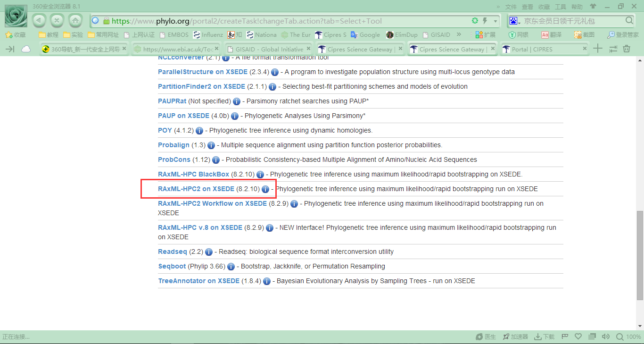
Task: Open the ElimDup bookmark
Action: (402, 34)
